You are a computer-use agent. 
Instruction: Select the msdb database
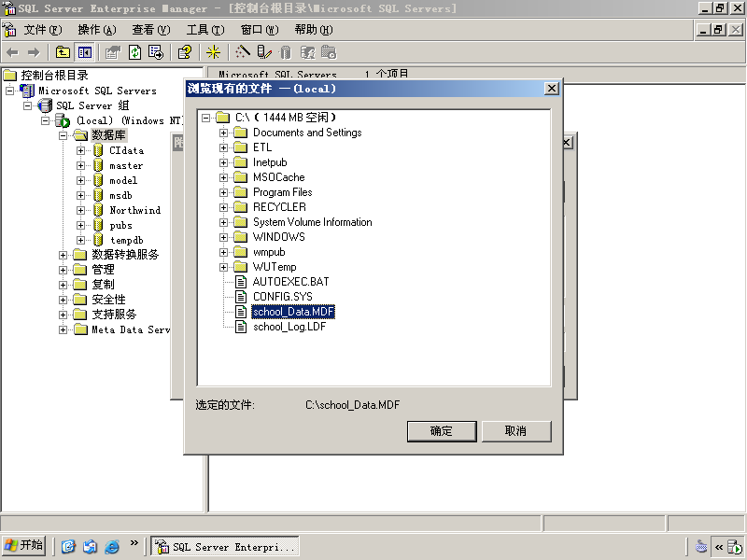[x=120, y=195]
